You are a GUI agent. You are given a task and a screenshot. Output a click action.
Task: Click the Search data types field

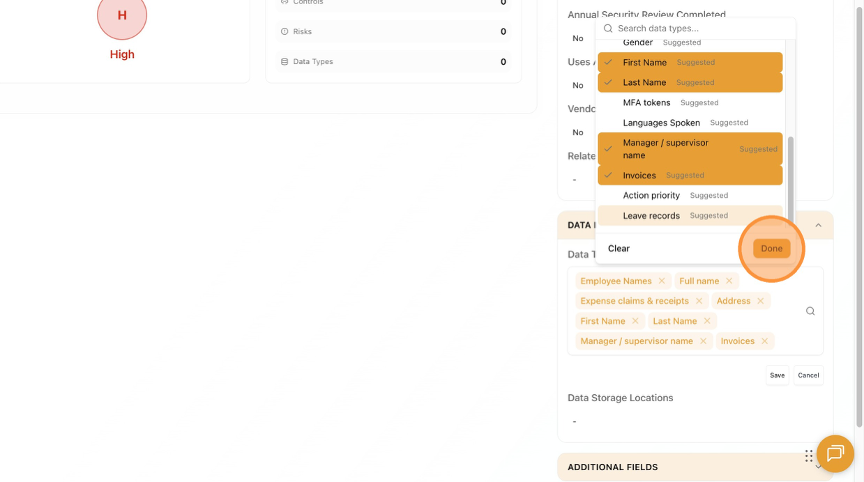click(695, 29)
